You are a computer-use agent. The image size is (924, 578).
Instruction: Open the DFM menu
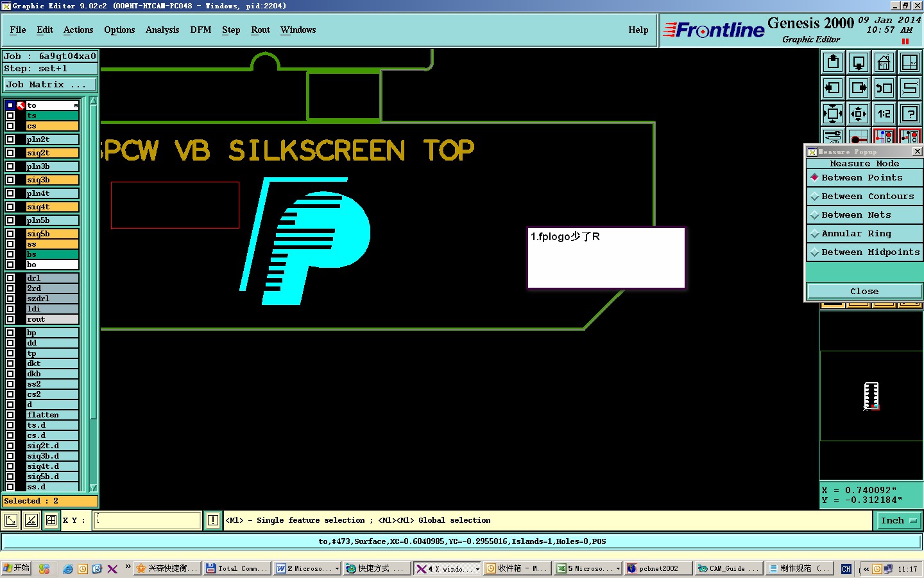tap(201, 30)
